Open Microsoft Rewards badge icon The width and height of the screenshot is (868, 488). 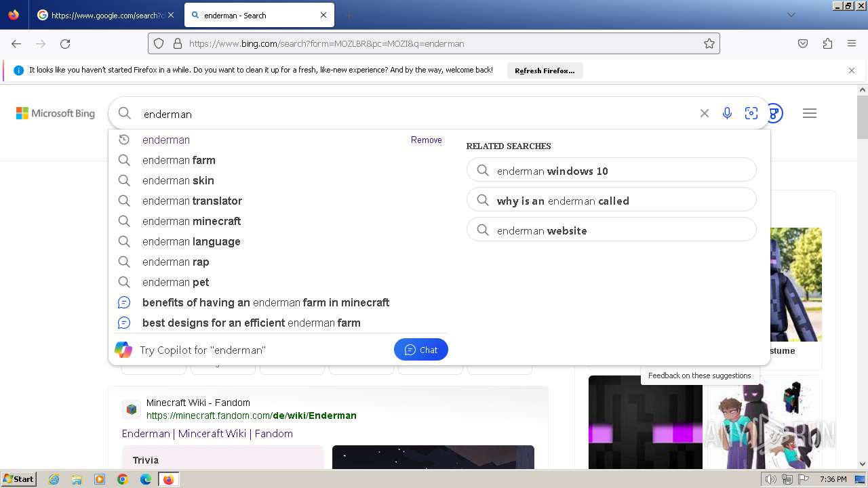pos(774,113)
